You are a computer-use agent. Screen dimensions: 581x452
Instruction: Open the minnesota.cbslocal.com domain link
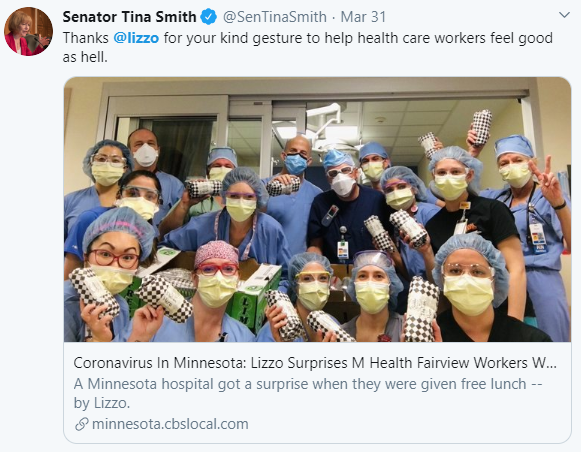click(x=170, y=424)
